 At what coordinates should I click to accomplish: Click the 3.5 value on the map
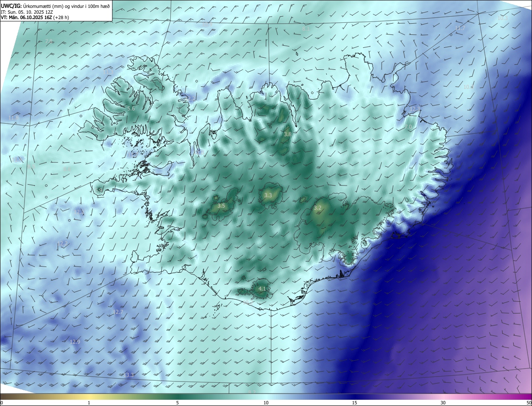(x=221, y=206)
